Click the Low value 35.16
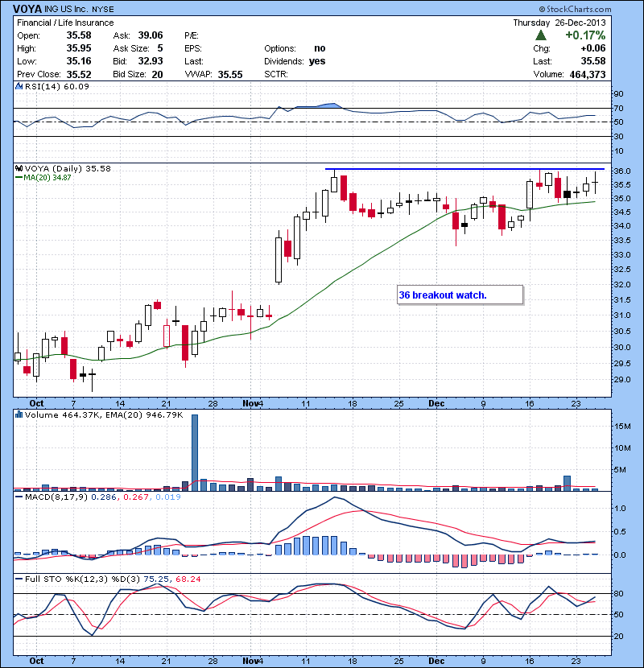This screenshot has width=644, height=668. pyautogui.click(x=79, y=61)
